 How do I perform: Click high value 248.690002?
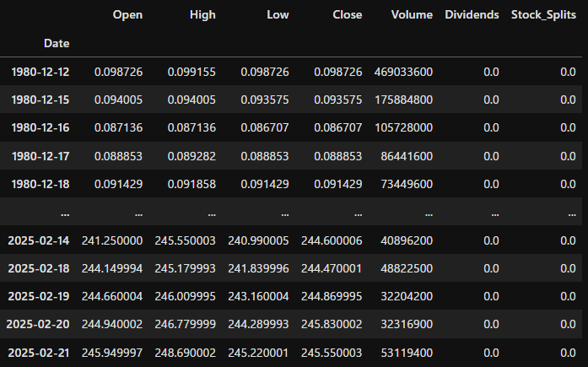186,353
